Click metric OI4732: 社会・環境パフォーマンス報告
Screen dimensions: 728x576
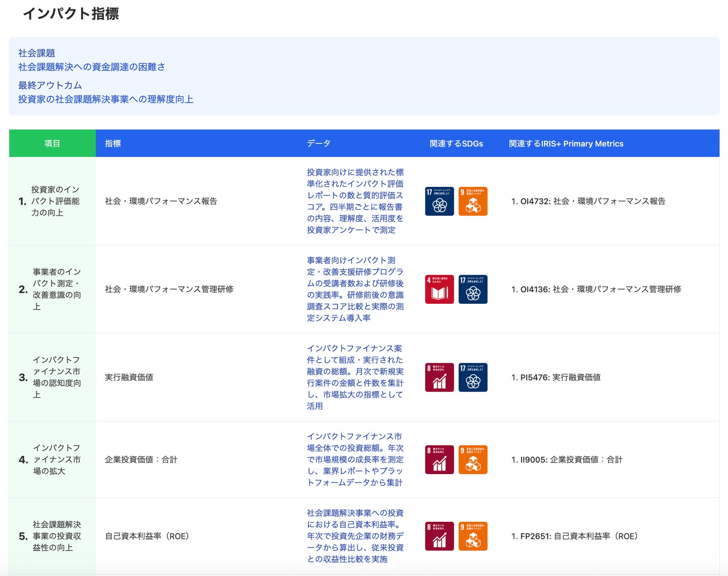click(588, 201)
